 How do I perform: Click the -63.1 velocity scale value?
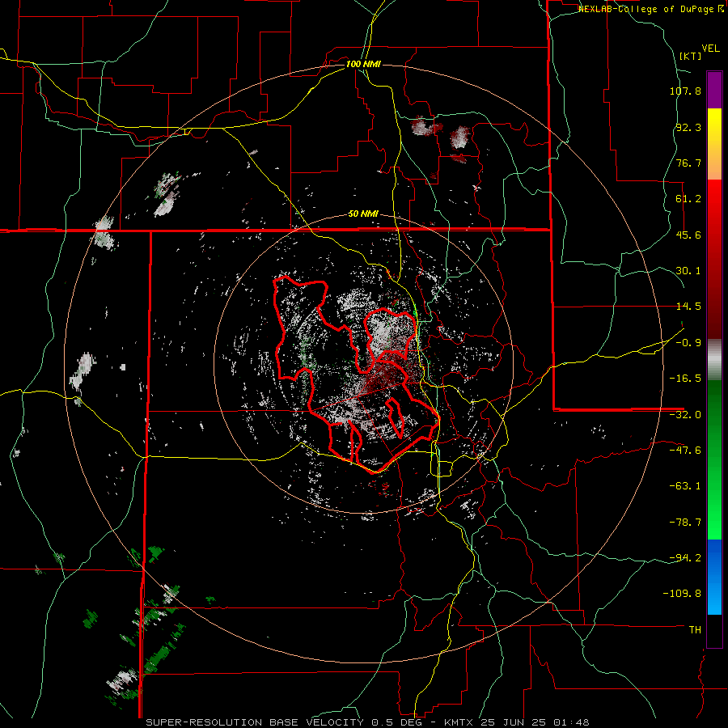coord(685,486)
